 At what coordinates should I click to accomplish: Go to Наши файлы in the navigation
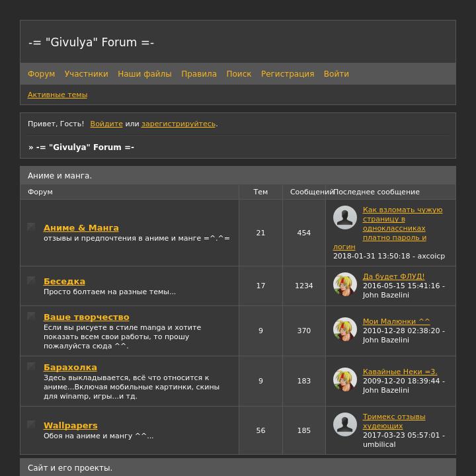click(144, 74)
